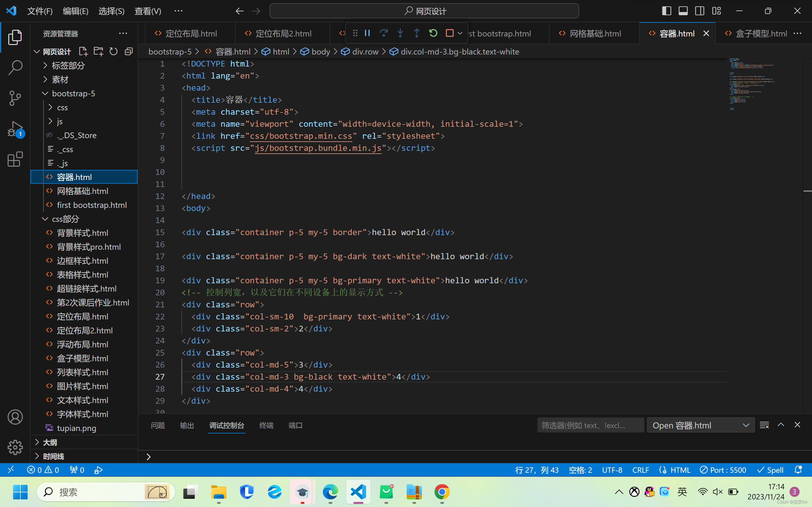Restart the debug session
812x507 pixels.
[x=433, y=33]
